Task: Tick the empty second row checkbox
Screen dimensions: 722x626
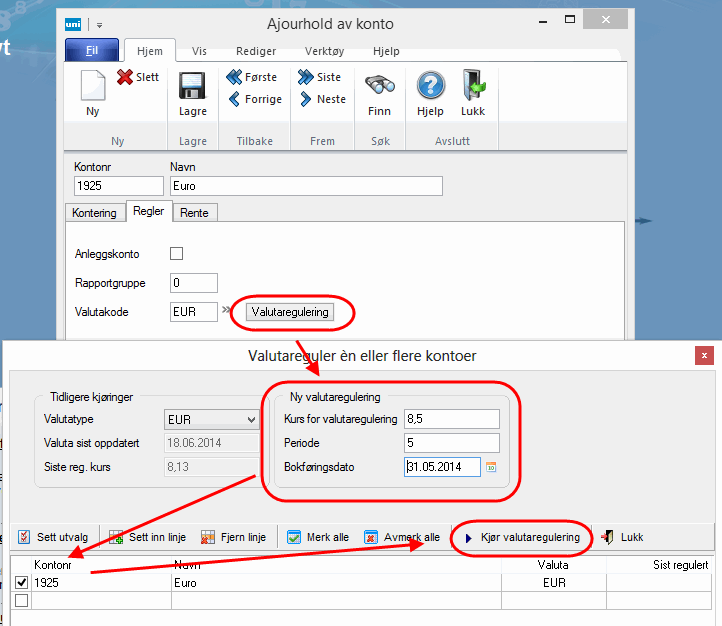Action: pos(22,600)
